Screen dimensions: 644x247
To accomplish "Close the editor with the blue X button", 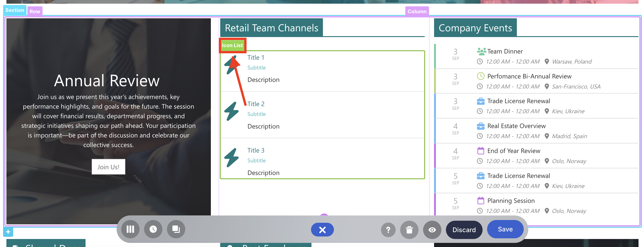I will pos(322,229).
